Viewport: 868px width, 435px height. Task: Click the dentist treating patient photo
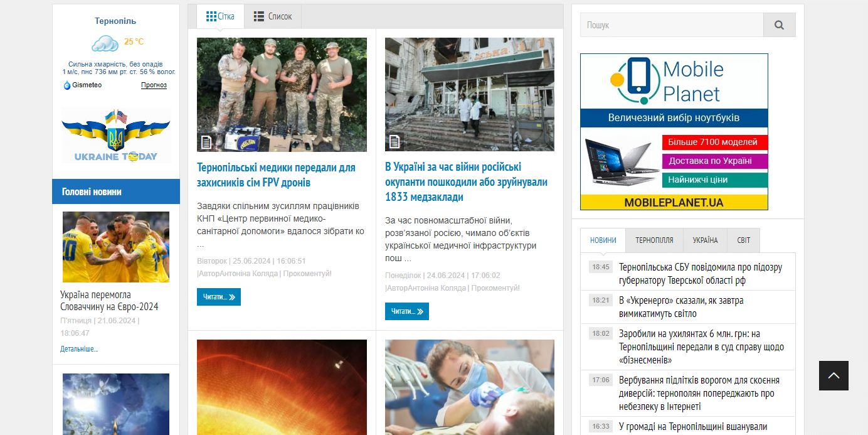[470, 387]
